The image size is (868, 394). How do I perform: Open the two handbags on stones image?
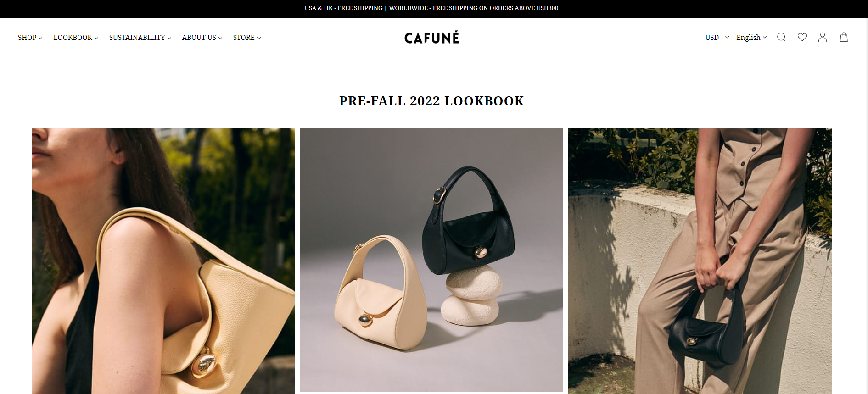(431, 260)
